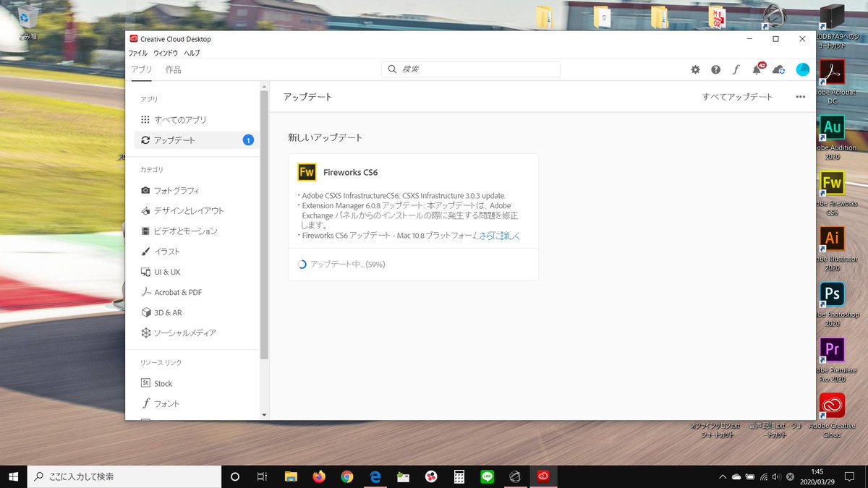Open the three-dot more options menu
This screenshot has width=868, height=488.
800,97
